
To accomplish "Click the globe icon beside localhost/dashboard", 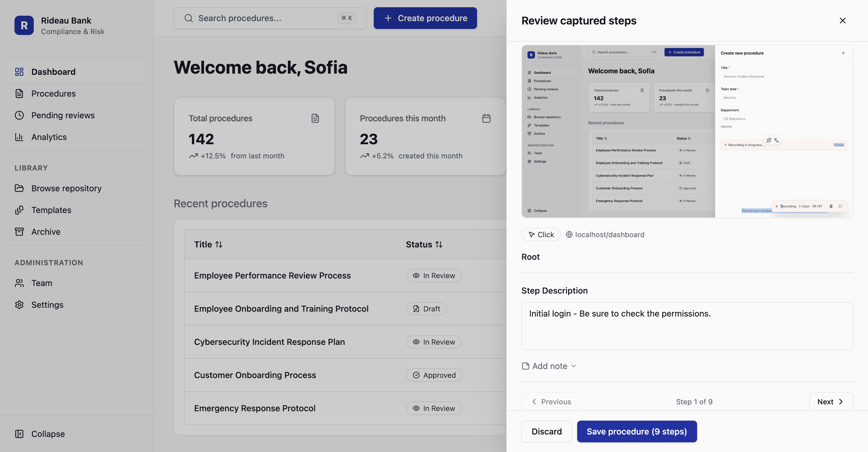I will tap(569, 234).
